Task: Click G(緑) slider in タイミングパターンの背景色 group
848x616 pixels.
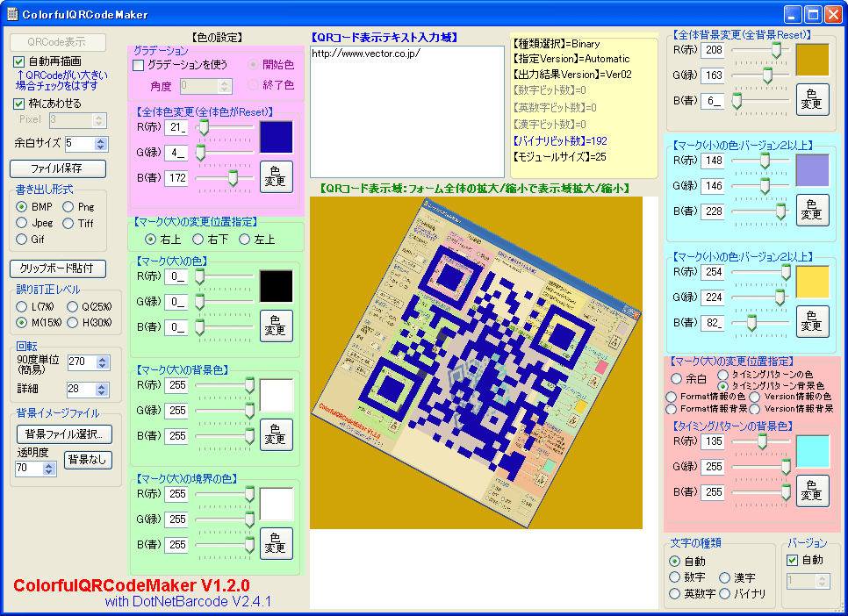Action: [761, 467]
